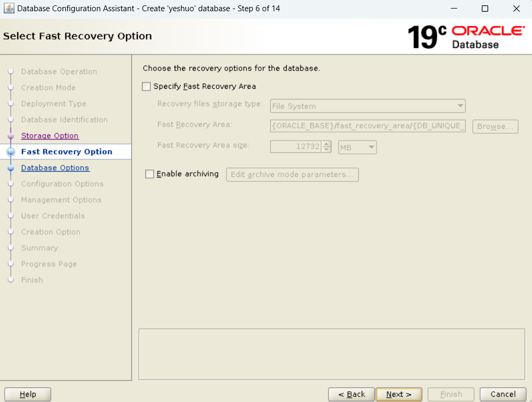Click the Fast Recovery Option step bullet
Image resolution: width=532 pixels, height=402 pixels.
click(11, 152)
